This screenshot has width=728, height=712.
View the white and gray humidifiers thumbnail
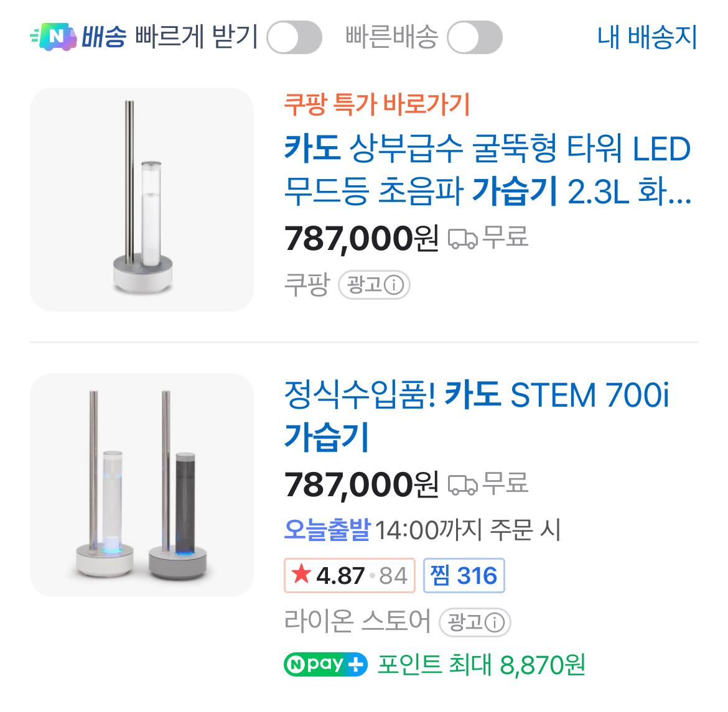click(x=142, y=485)
